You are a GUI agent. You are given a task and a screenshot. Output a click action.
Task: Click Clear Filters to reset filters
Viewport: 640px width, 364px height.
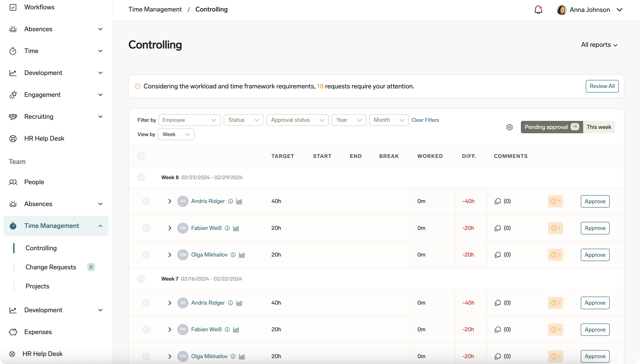click(x=425, y=120)
